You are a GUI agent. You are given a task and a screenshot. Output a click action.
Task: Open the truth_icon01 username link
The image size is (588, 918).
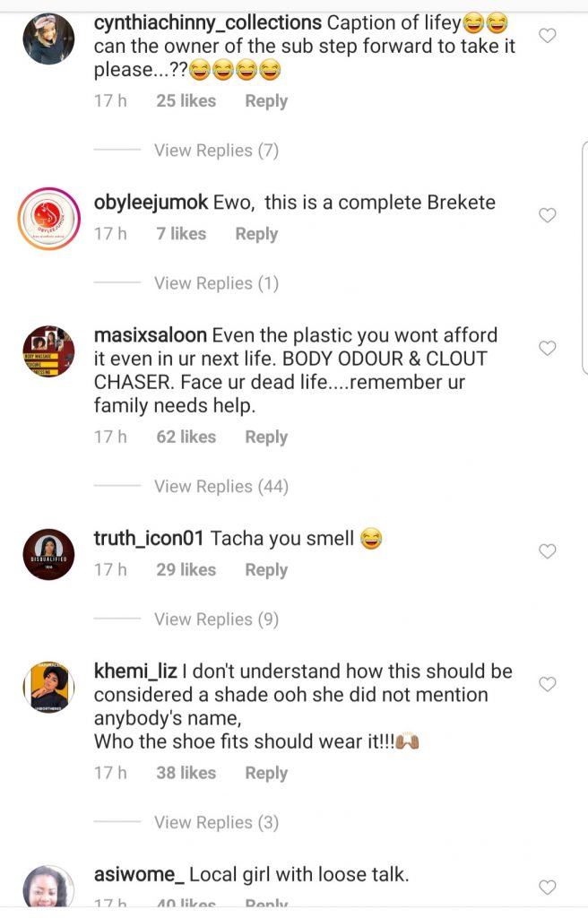(151, 539)
